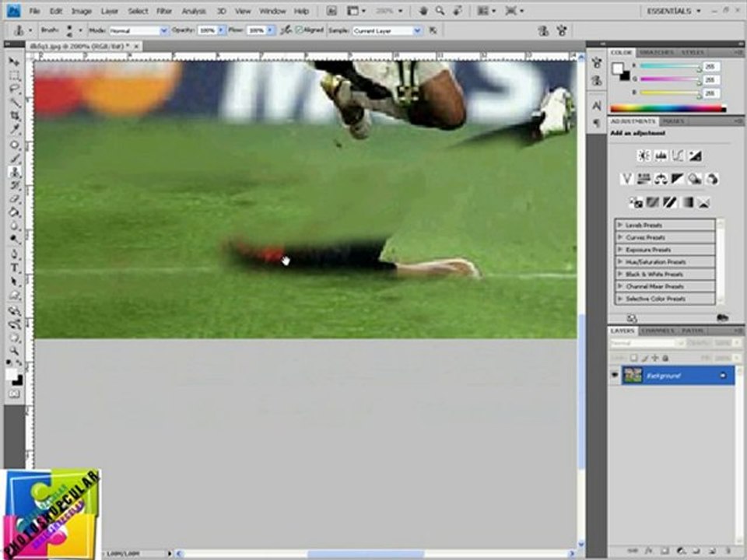Hide the Background layer with eye icon

pyautogui.click(x=615, y=375)
